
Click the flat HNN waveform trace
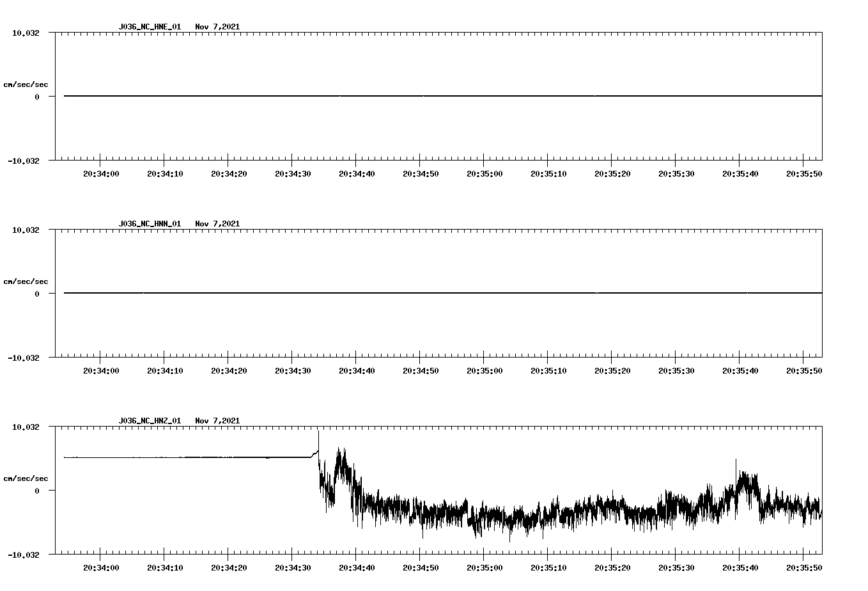(x=443, y=293)
